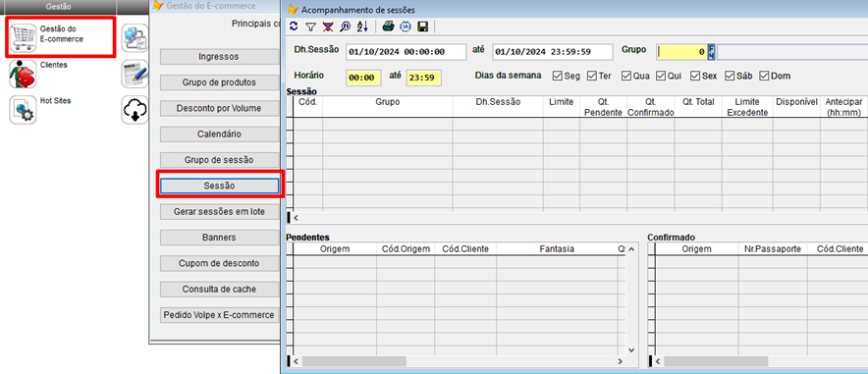Screen dimensions: 868x374
Task: Click Pendentes grid scroll down arrow
Action: 631,350
